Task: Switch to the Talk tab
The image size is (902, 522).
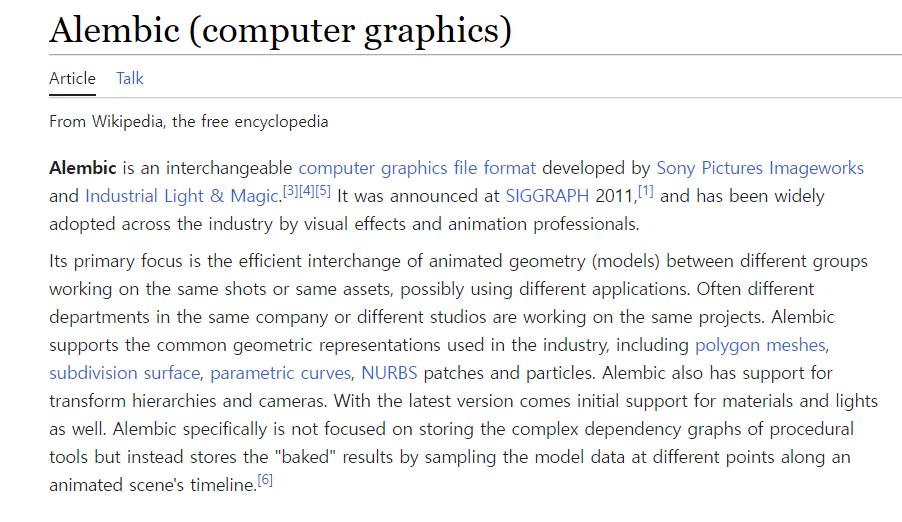Action: point(130,78)
